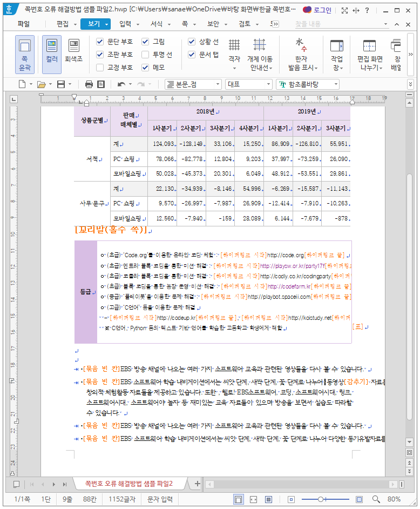
Task: Toggle 한자 발음 표시 hanja pronunciation
Action: coord(302,54)
